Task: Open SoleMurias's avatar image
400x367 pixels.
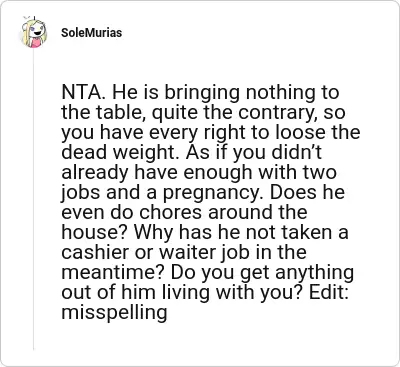Action: click(x=34, y=33)
